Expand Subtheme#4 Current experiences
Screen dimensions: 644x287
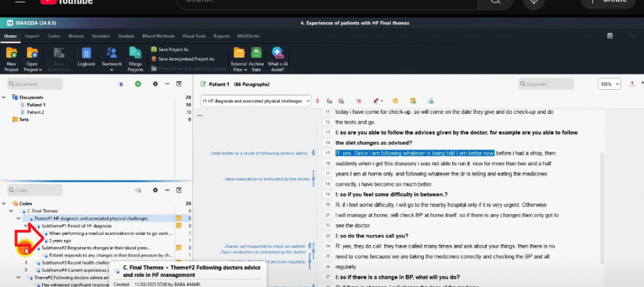tap(26, 270)
